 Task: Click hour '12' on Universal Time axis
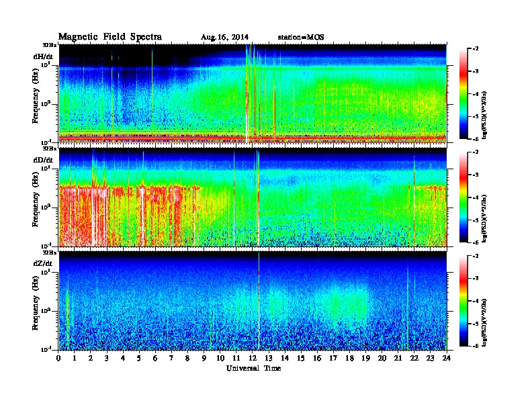[253, 358]
